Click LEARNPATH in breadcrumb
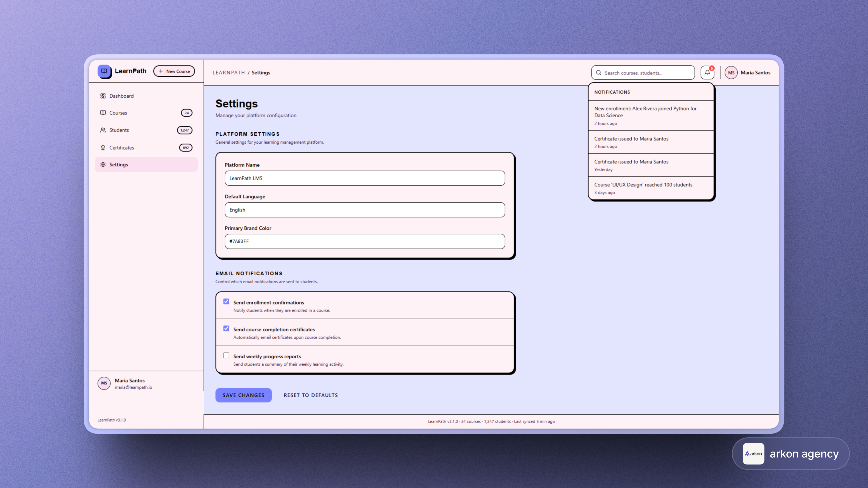 pyautogui.click(x=229, y=72)
